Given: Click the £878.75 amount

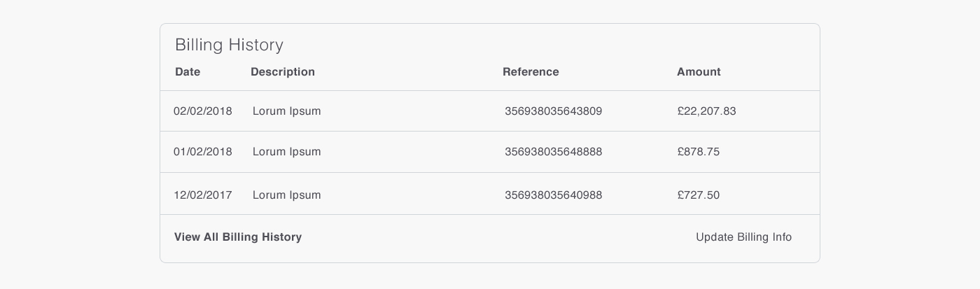Looking at the screenshot, I should pos(698,152).
